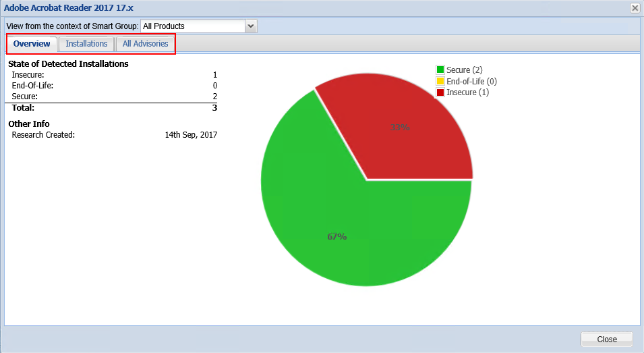Toggle the End-of-Life (0) legend label
644x353 pixels.
(471, 82)
